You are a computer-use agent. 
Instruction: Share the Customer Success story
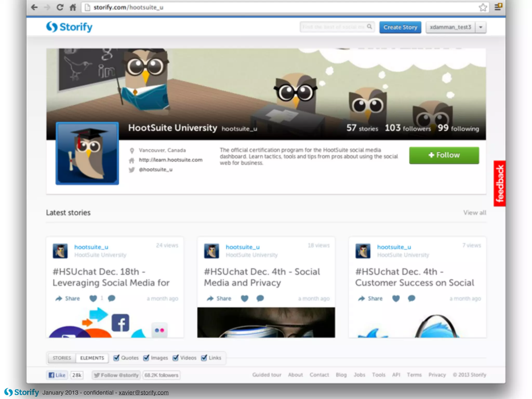click(x=370, y=298)
